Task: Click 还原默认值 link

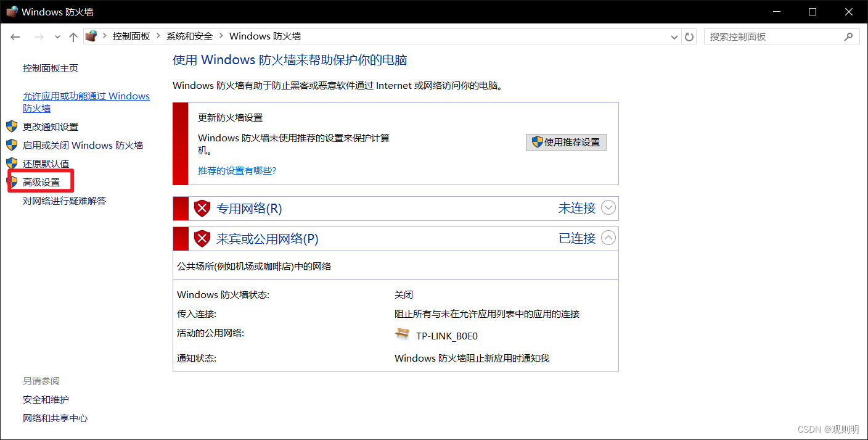Action: pos(46,164)
